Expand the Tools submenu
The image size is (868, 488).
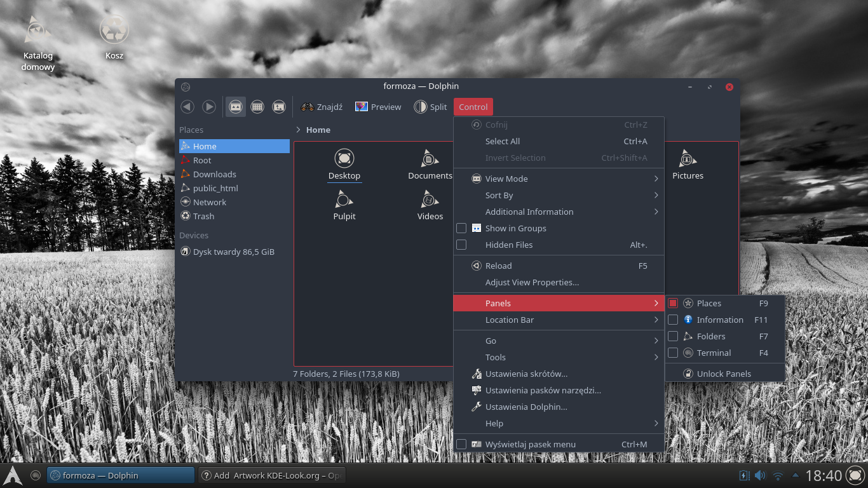click(559, 357)
